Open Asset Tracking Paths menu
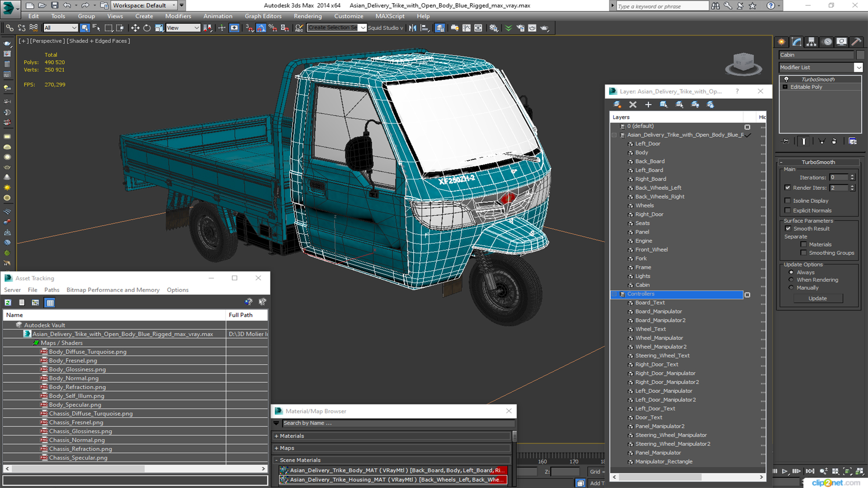The height and width of the screenshot is (488, 868). pyautogui.click(x=52, y=290)
